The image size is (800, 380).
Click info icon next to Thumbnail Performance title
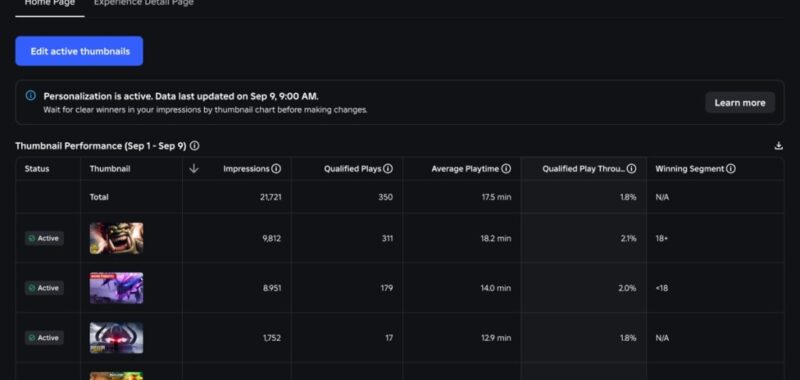pos(194,146)
